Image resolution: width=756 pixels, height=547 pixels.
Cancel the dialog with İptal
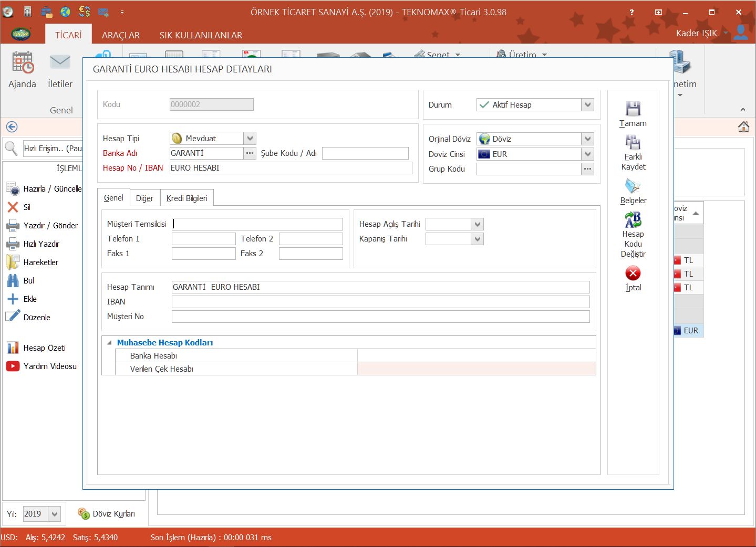(x=633, y=279)
